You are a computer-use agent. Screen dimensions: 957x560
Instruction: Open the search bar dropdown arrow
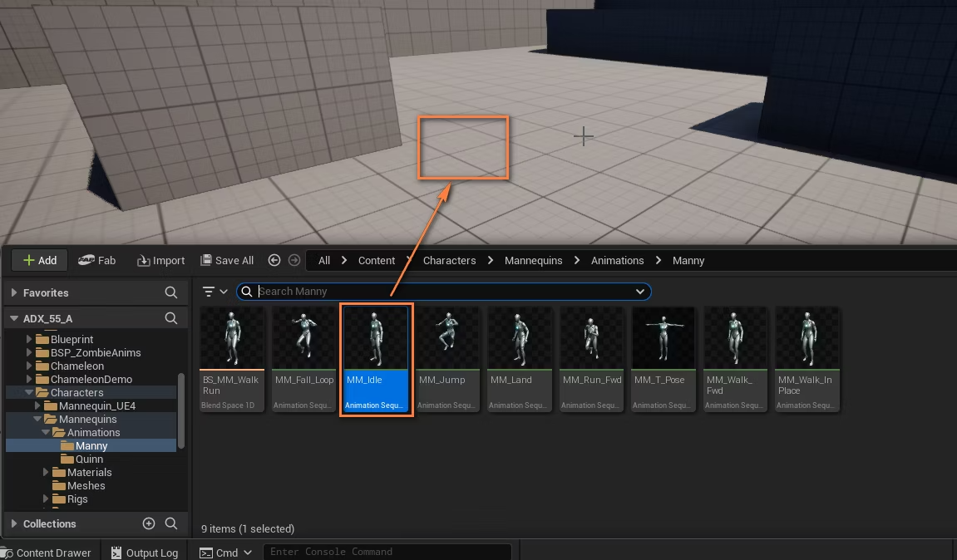click(x=639, y=292)
